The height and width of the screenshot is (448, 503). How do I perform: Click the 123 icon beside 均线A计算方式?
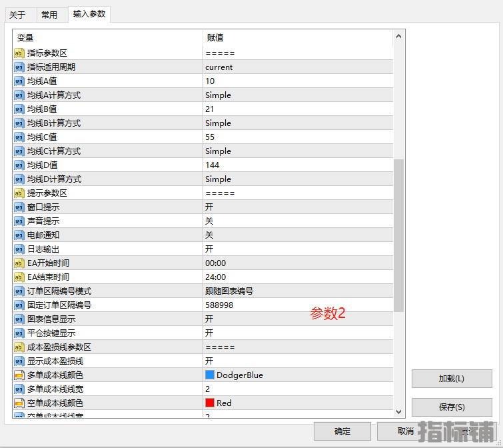click(x=19, y=95)
